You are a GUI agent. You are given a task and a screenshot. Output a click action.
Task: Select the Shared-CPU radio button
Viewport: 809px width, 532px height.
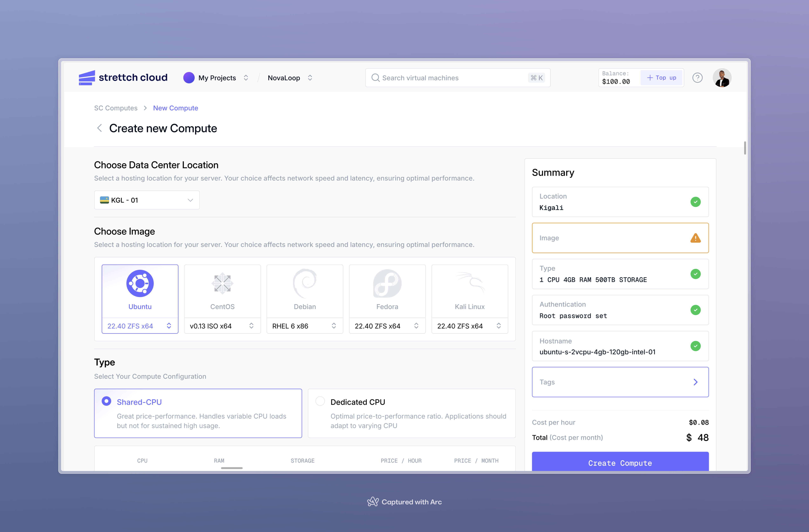click(x=106, y=401)
